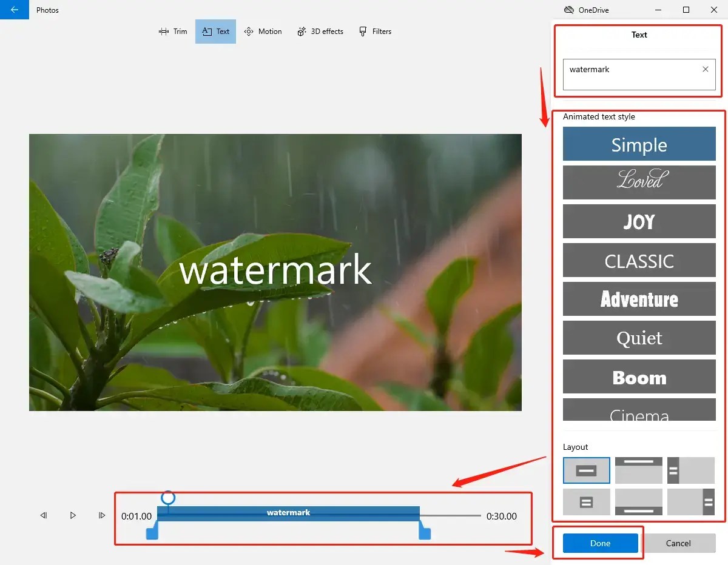Open the Motion tool
728x565 pixels.
point(263,31)
